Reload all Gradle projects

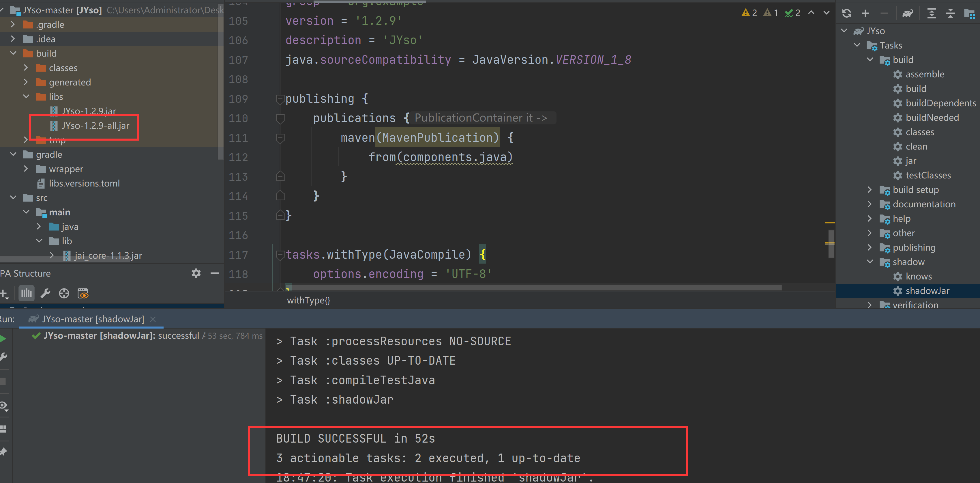(x=846, y=13)
